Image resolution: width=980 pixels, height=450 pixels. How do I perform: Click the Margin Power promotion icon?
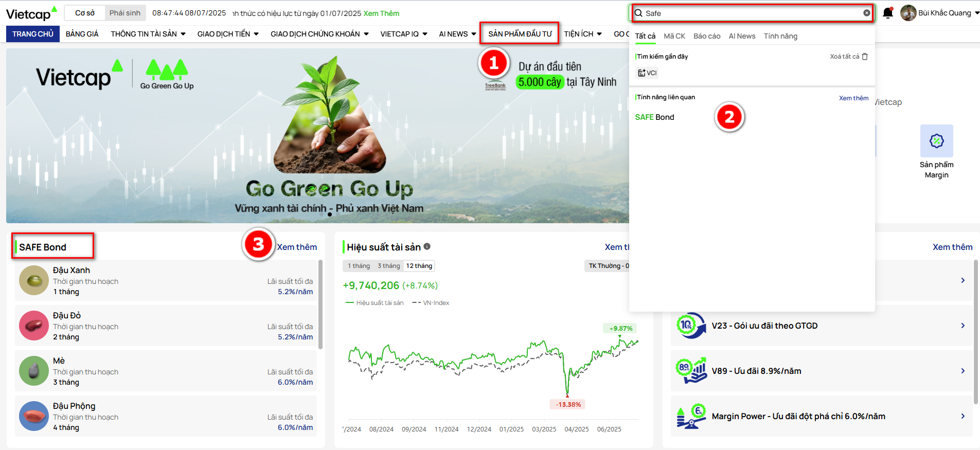coord(691,416)
